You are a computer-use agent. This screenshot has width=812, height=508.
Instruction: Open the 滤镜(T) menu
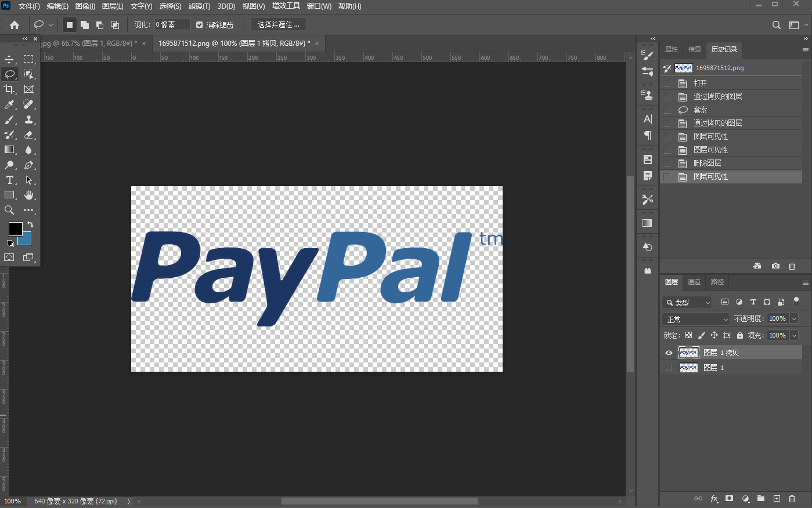pyautogui.click(x=199, y=6)
